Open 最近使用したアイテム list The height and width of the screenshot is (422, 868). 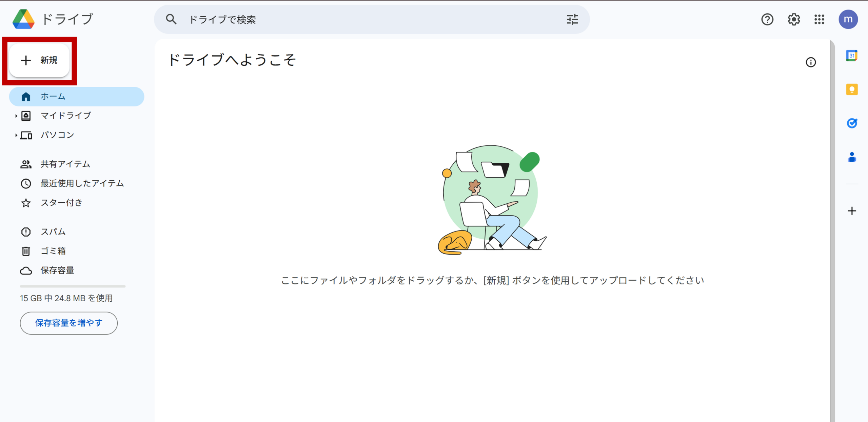point(82,183)
